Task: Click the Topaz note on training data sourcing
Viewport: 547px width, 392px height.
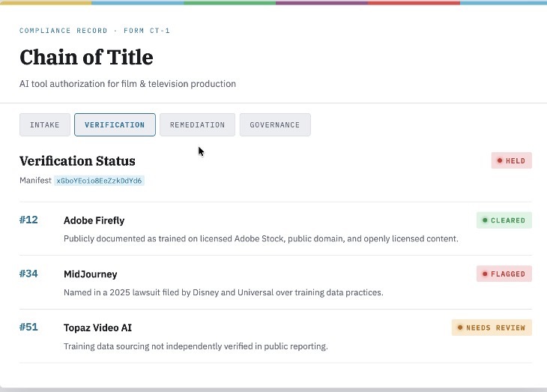Action: click(196, 346)
